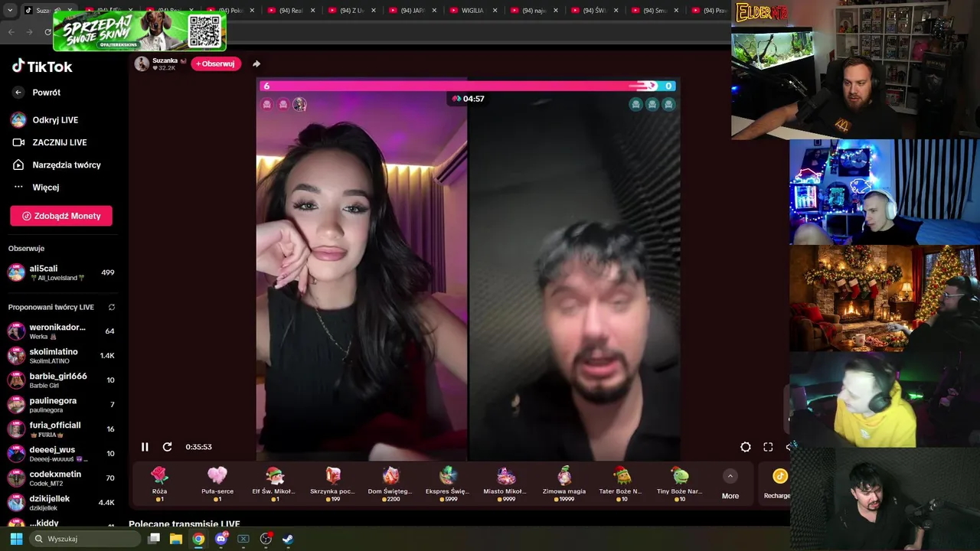980x551 pixels.
Task: Send the Miasto Mikoł... gift
Action: pyautogui.click(x=505, y=484)
